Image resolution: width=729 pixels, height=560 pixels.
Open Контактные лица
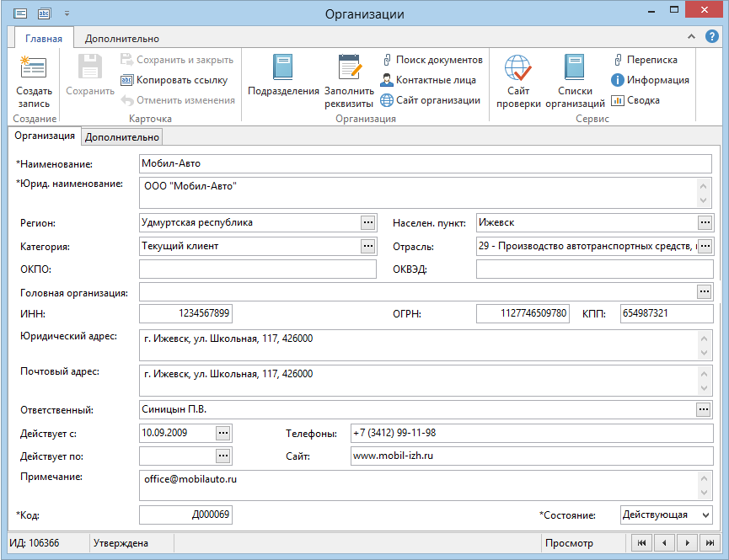coord(428,80)
